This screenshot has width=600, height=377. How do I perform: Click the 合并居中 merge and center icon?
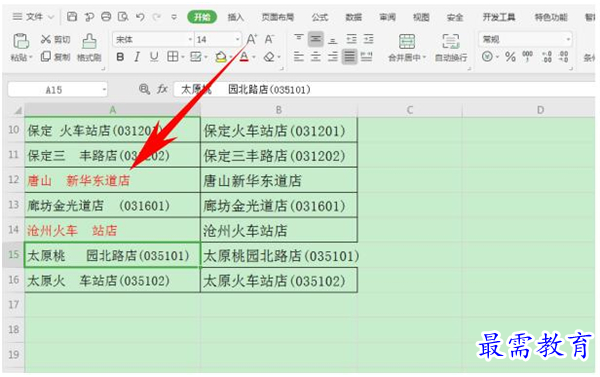pos(407,41)
